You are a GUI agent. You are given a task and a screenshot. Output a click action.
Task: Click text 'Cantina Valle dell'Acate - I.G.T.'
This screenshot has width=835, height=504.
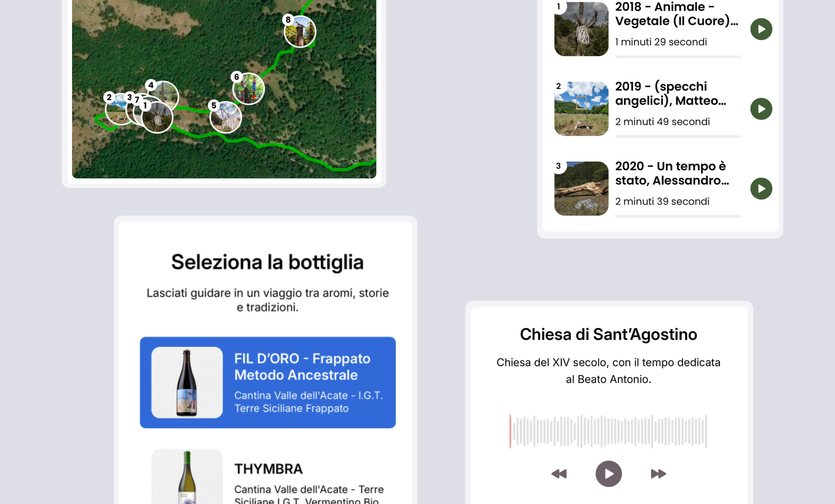[309, 395]
